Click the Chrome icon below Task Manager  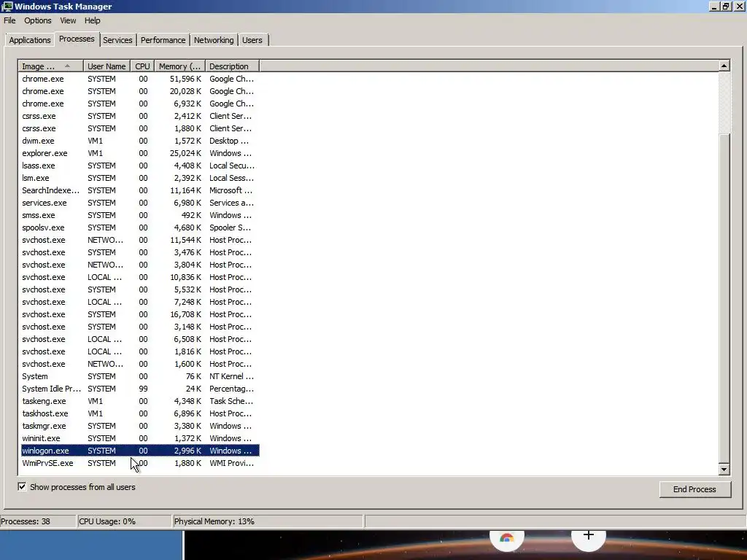click(x=506, y=539)
